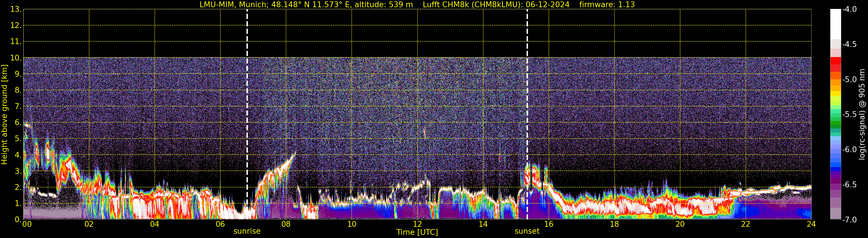
Task: Click the '9.' height axis tick label
Action: pos(18,74)
